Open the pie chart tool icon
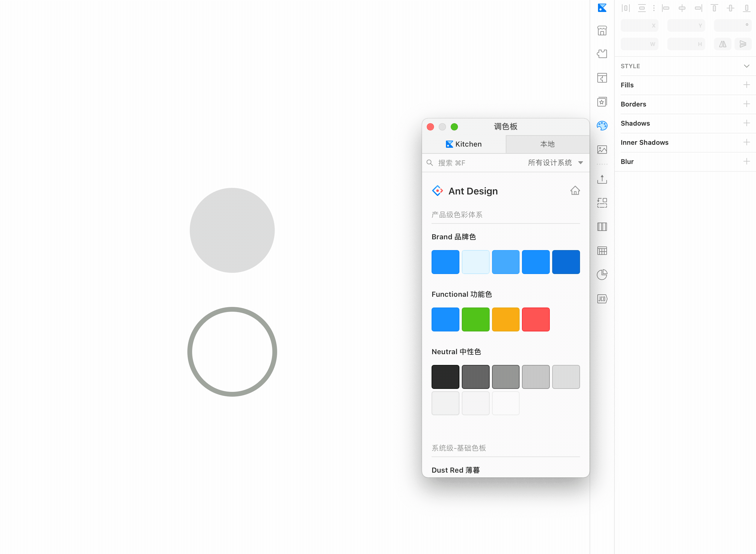The width and height of the screenshot is (756, 554). tap(602, 275)
